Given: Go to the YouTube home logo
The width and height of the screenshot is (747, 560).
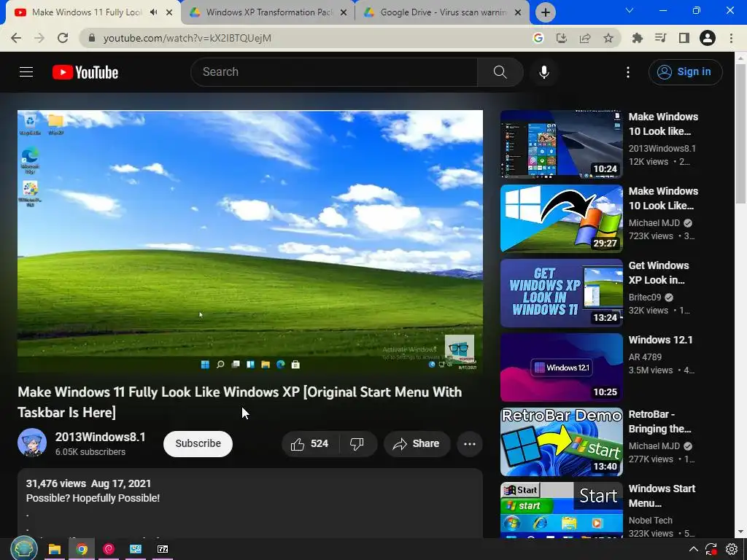Looking at the screenshot, I should click(x=85, y=72).
